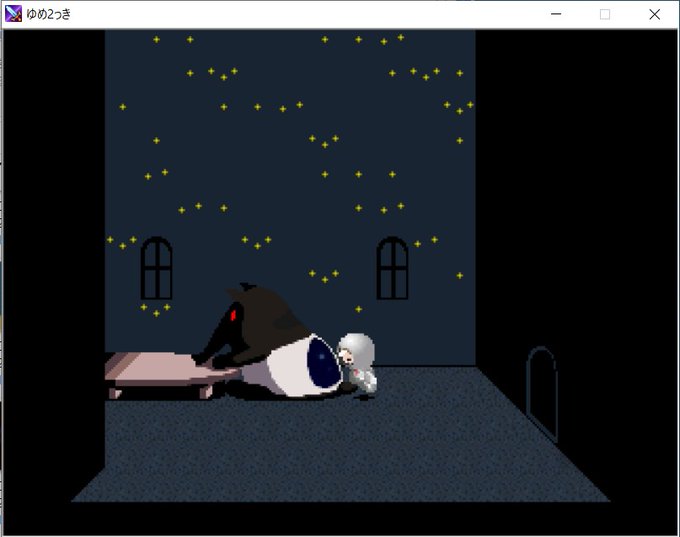Click the right arched window on wall
The image size is (680, 537).
coord(392,268)
